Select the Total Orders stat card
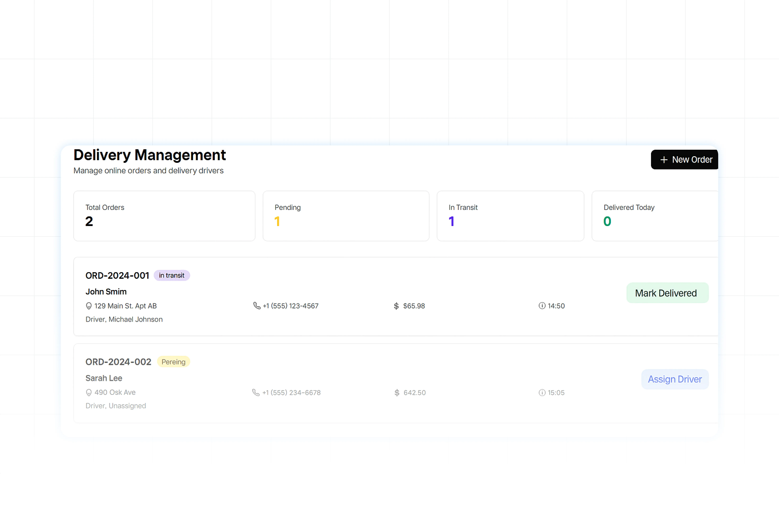 pyautogui.click(x=164, y=216)
